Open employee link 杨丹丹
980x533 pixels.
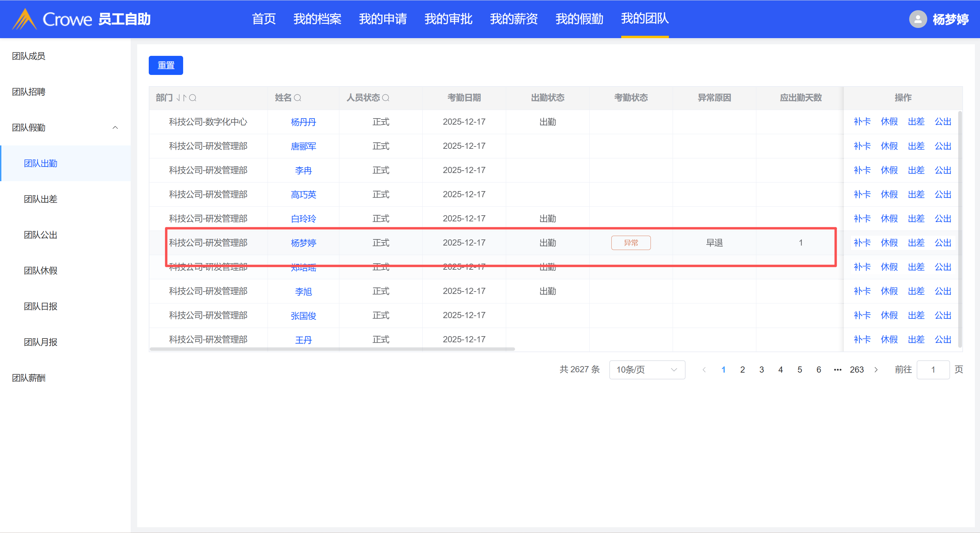(303, 122)
